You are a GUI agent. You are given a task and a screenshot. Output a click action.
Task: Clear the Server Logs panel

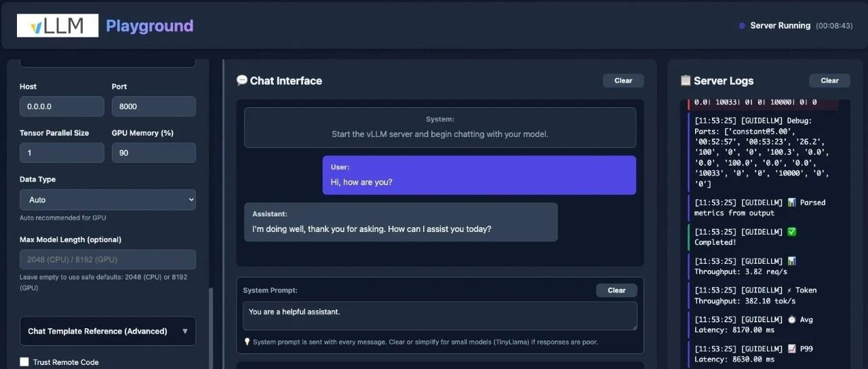(x=829, y=81)
